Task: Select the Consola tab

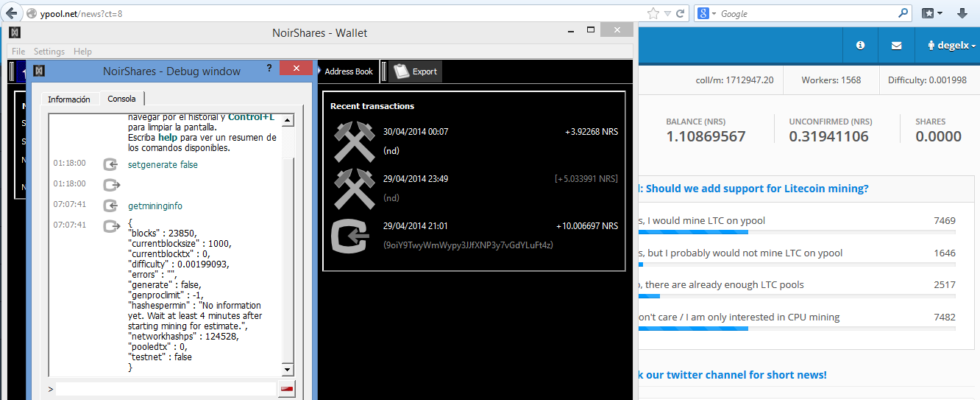Action: (122, 99)
